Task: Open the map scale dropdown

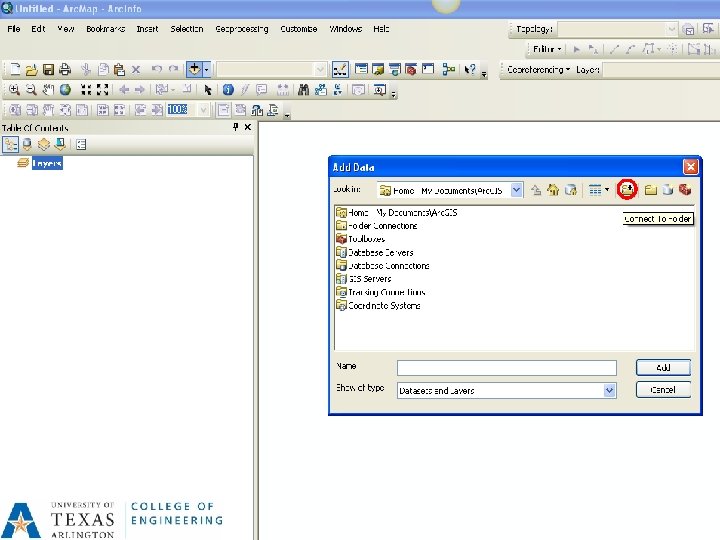Action: coord(321,69)
